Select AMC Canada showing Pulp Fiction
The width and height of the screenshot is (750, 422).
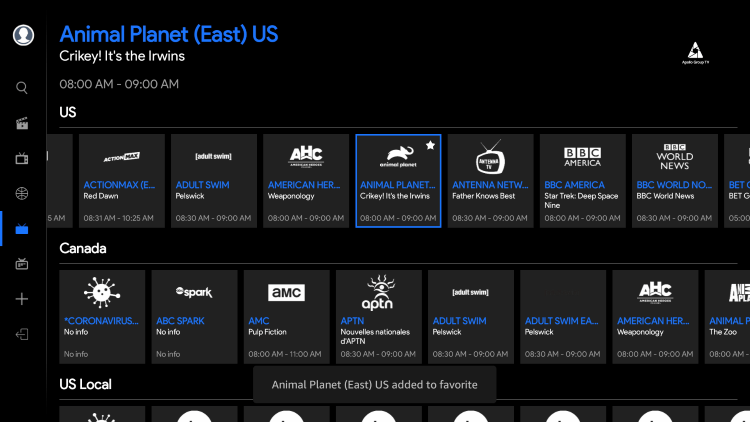tap(286, 316)
